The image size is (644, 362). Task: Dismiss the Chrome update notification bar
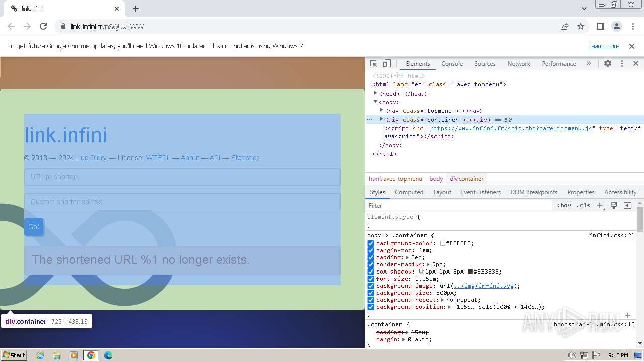click(632, 46)
